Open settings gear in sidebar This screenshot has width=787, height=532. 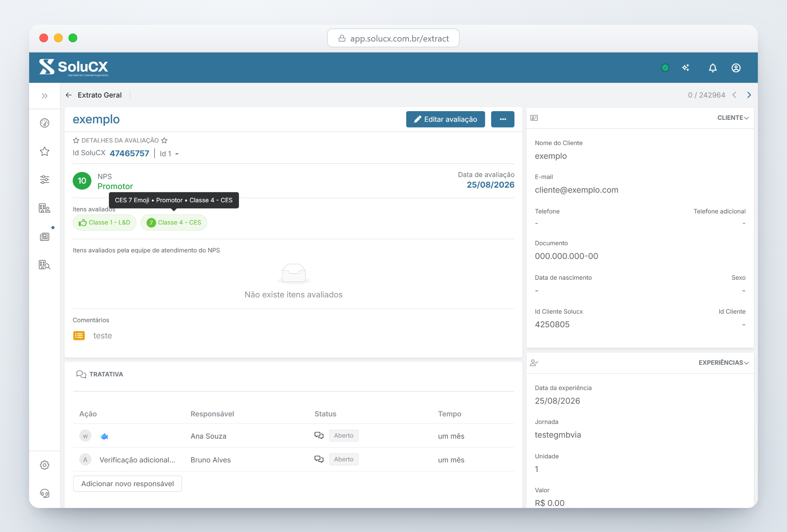[x=44, y=465]
